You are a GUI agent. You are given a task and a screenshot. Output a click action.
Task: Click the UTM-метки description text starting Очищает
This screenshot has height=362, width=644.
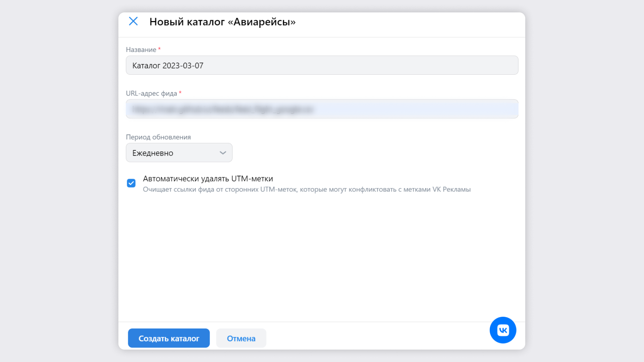[x=307, y=189]
